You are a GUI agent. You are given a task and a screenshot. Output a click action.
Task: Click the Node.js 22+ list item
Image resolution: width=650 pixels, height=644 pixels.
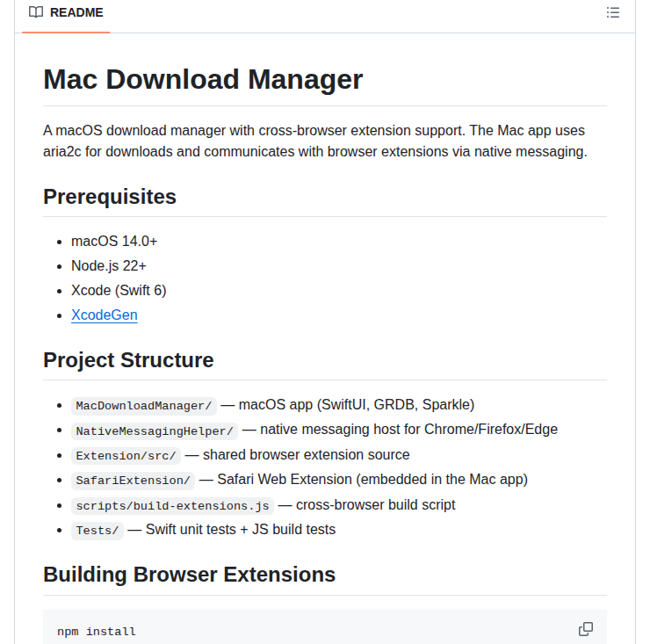point(109,266)
